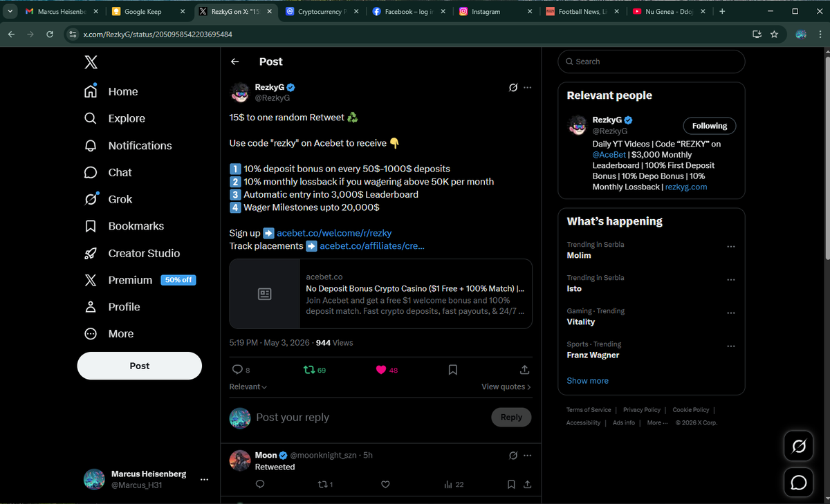Bookmark this page with the star icon
The height and width of the screenshot is (504, 830).
point(774,34)
